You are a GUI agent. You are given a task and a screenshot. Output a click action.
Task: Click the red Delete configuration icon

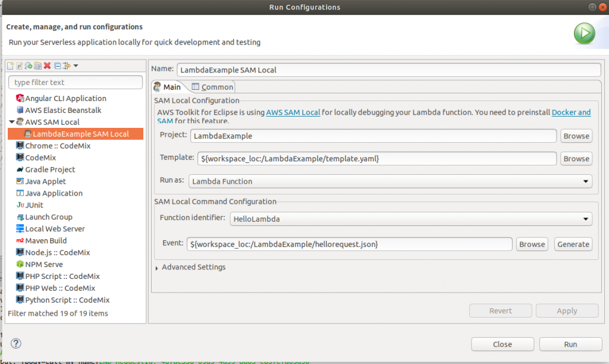(48, 65)
